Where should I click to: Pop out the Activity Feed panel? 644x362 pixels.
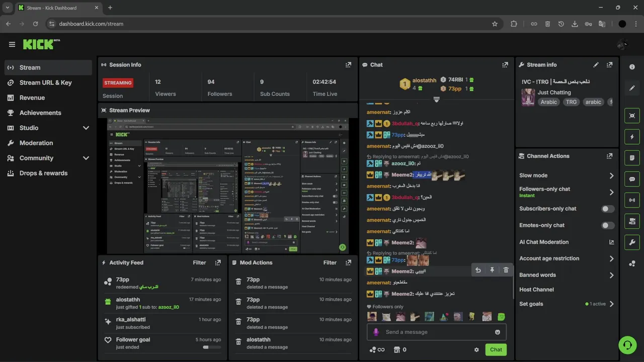point(218,262)
